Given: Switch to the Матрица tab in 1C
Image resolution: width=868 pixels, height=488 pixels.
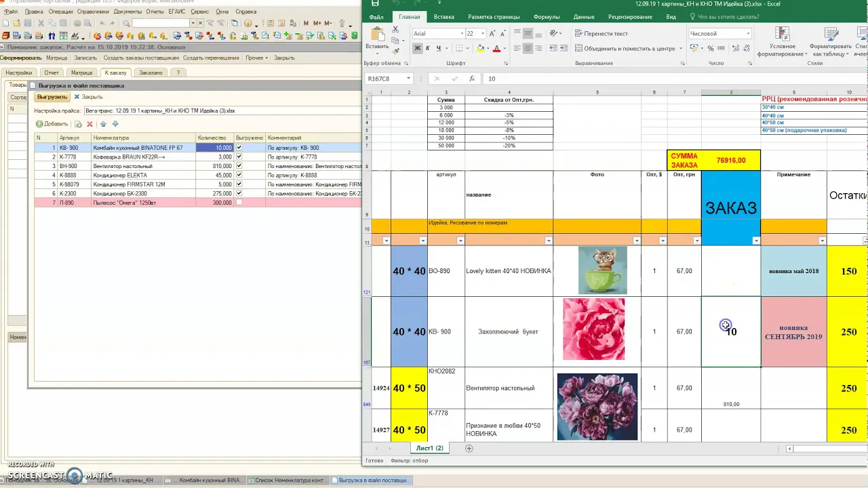Looking at the screenshot, I should (x=81, y=73).
